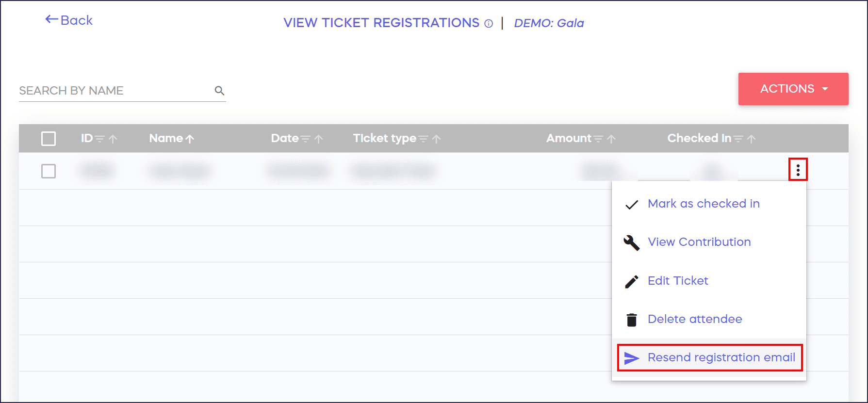Tick the first attendee row checkbox
The height and width of the screenshot is (403, 868).
click(49, 171)
